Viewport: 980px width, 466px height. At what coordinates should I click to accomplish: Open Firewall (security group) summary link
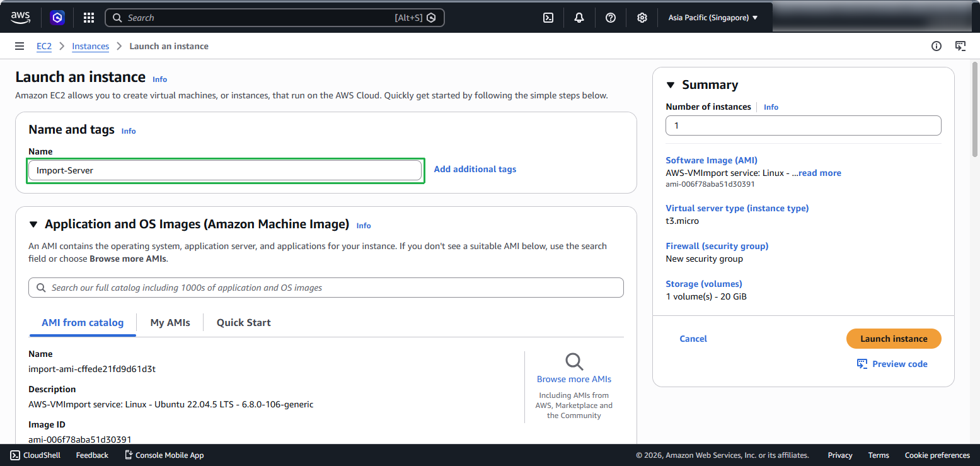pyautogui.click(x=717, y=246)
